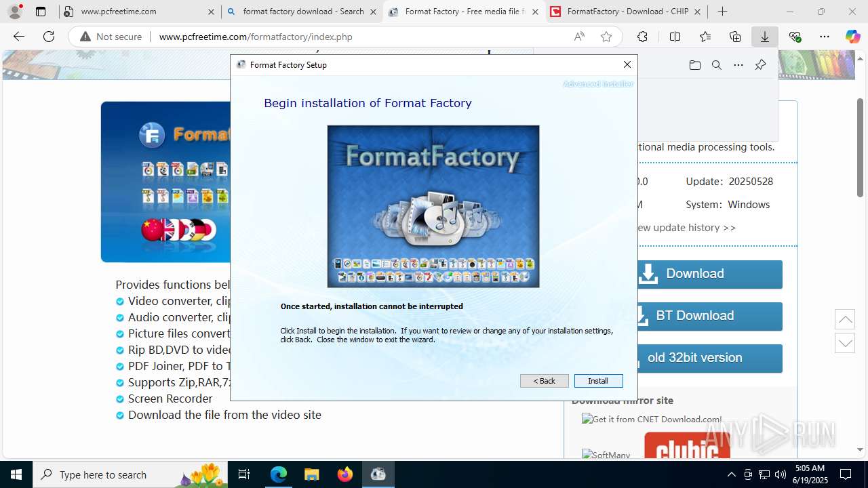Open the update history link
This screenshot has height=488, width=868.
686,228
